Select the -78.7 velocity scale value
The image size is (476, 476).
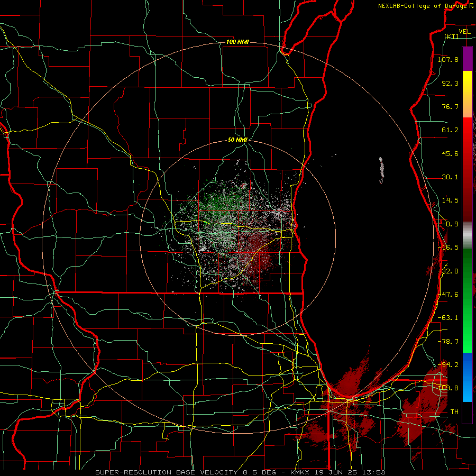448,342
